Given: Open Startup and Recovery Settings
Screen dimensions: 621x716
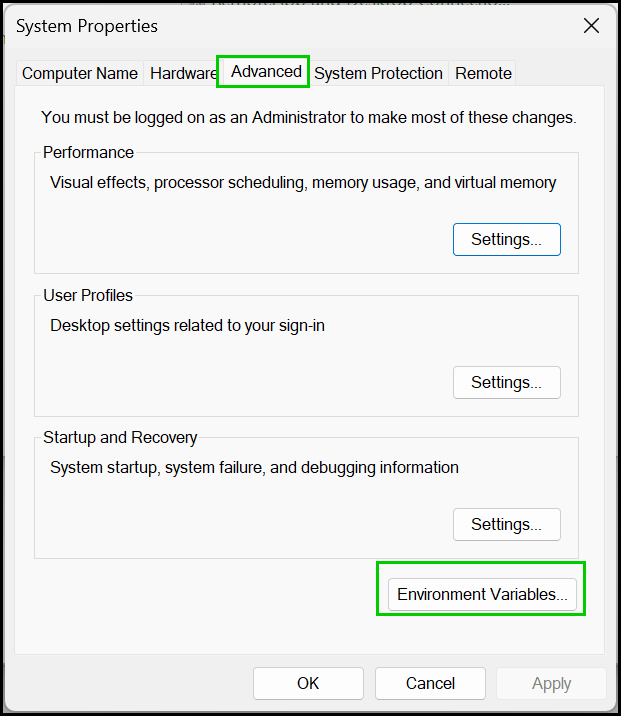Looking at the screenshot, I should point(506,524).
